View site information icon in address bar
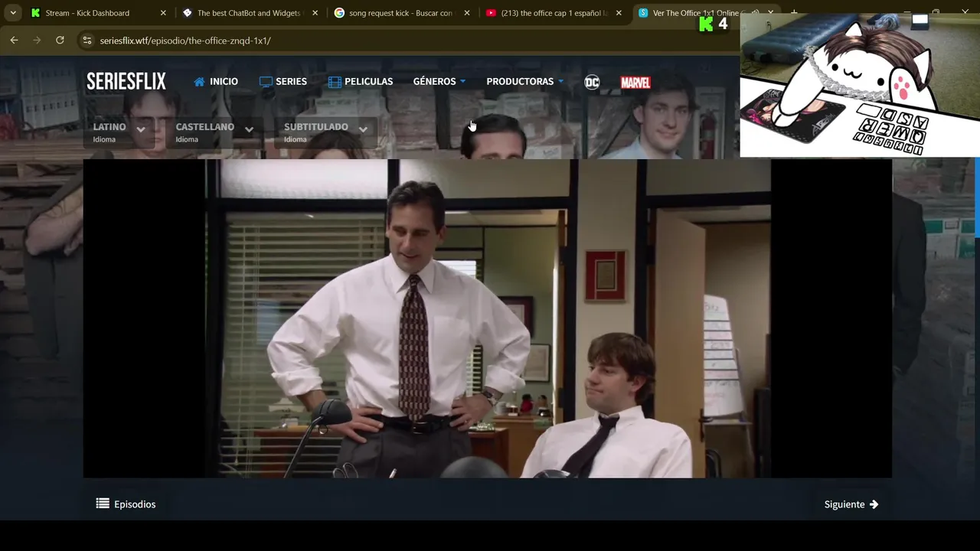This screenshot has width=980, height=551. [87, 41]
